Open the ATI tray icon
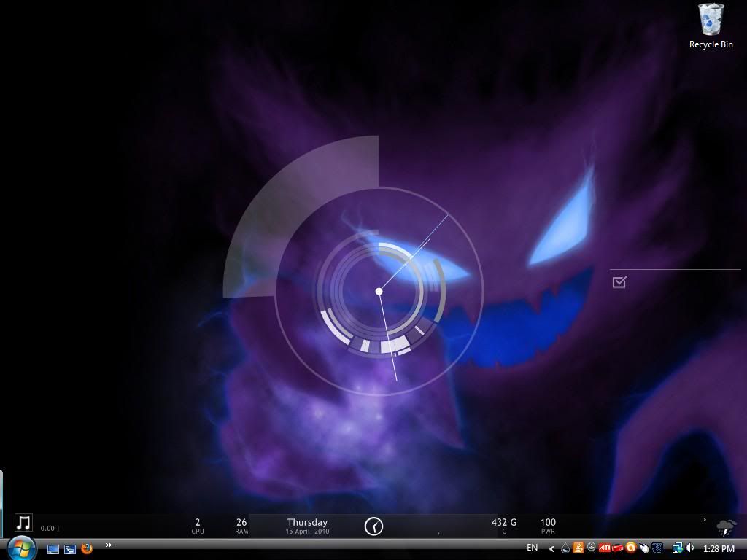Image resolution: width=747 pixels, height=560 pixels. pyautogui.click(x=605, y=548)
